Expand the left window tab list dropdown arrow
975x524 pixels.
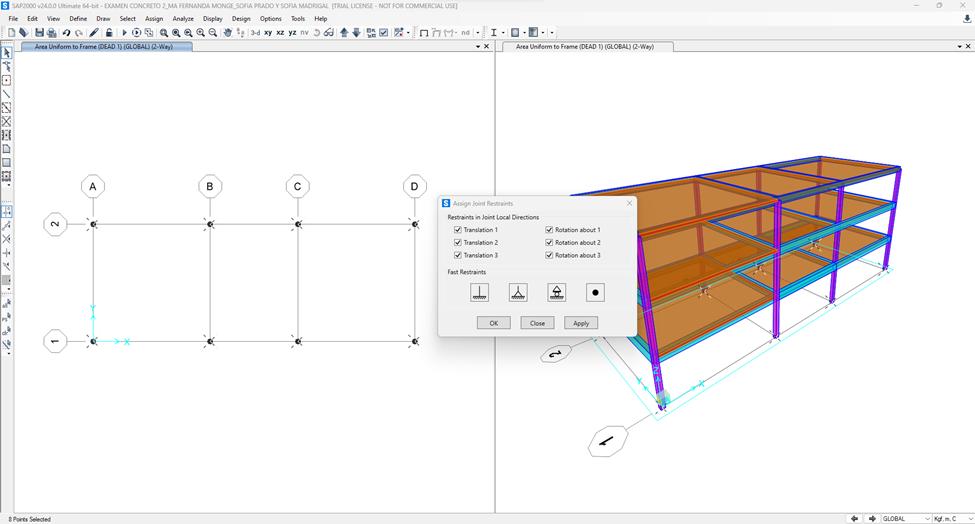[478, 47]
